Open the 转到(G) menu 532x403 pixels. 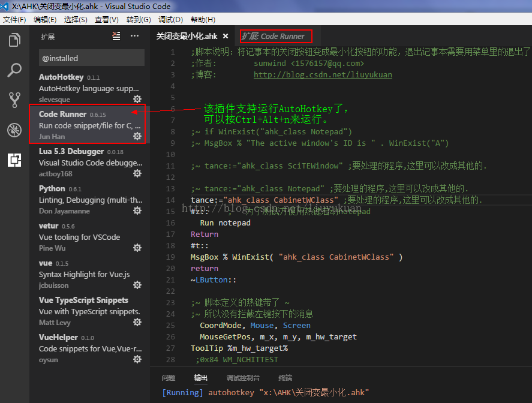click(139, 20)
